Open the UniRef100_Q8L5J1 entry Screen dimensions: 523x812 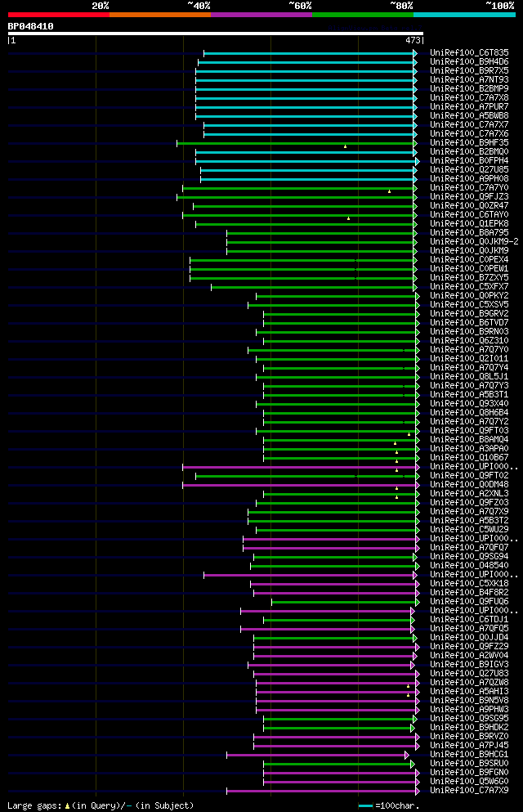pyautogui.click(x=469, y=376)
